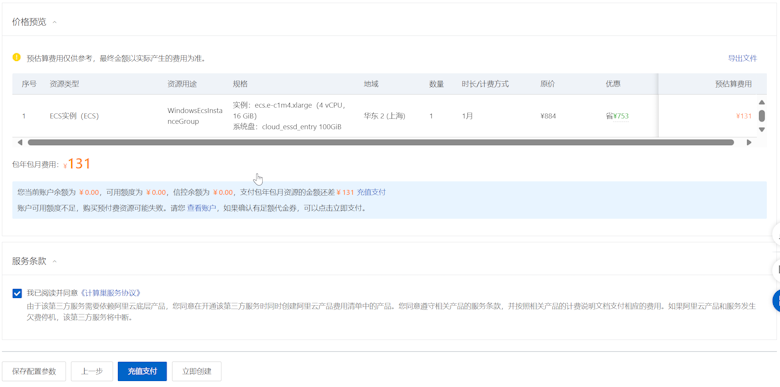Click the 价格预览 section title
The height and width of the screenshot is (387, 780).
tap(29, 22)
